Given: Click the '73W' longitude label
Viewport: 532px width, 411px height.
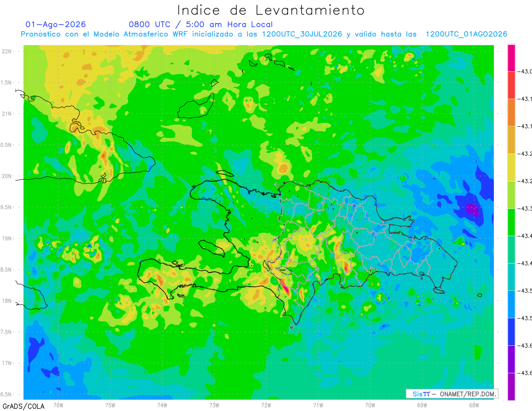Looking at the screenshot, I should pyautogui.click(x=214, y=405).
